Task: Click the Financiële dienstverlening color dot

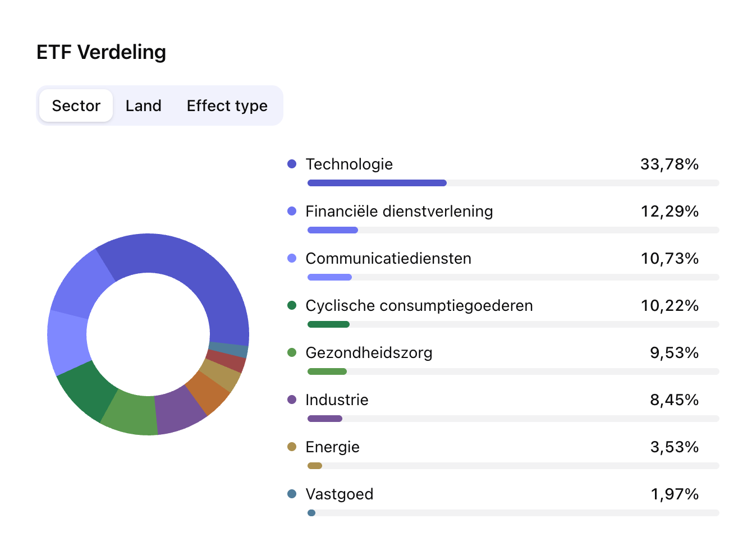Action: point(292,211)
